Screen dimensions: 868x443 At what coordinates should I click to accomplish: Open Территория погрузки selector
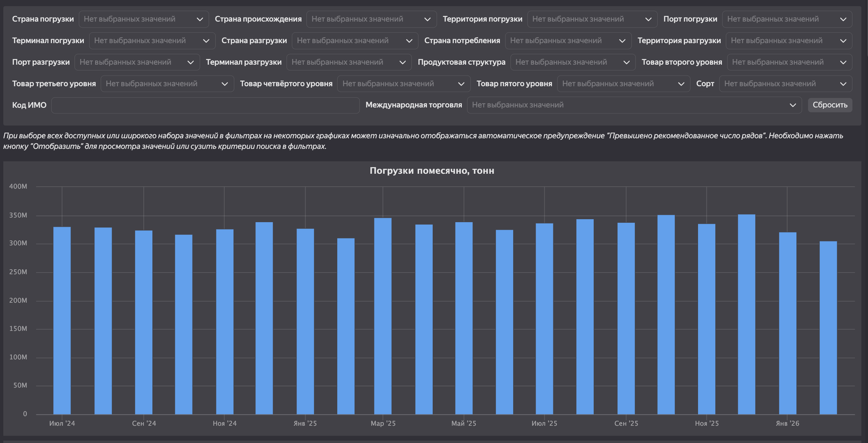[x=592, y=19]
